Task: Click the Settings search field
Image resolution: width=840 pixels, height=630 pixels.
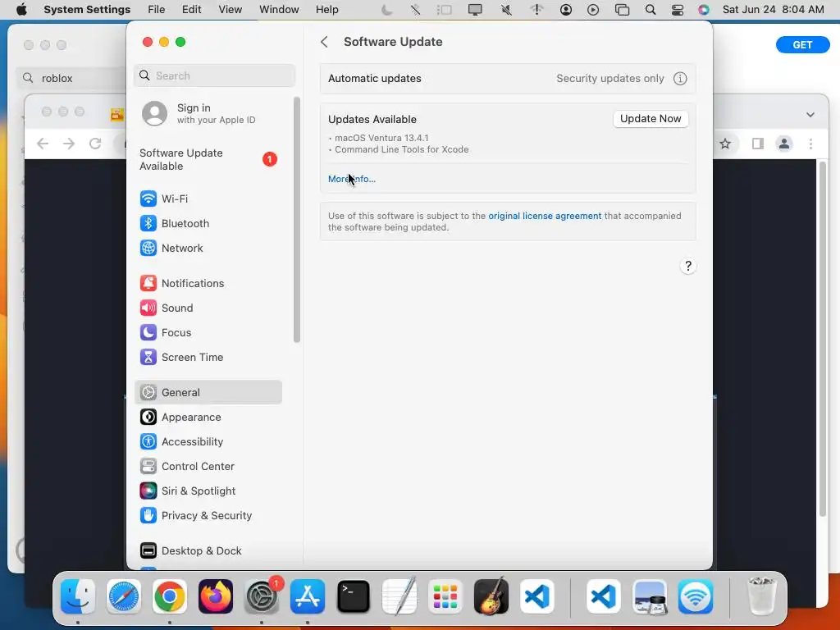Action: pyautogui.click(x=214, y=75)
